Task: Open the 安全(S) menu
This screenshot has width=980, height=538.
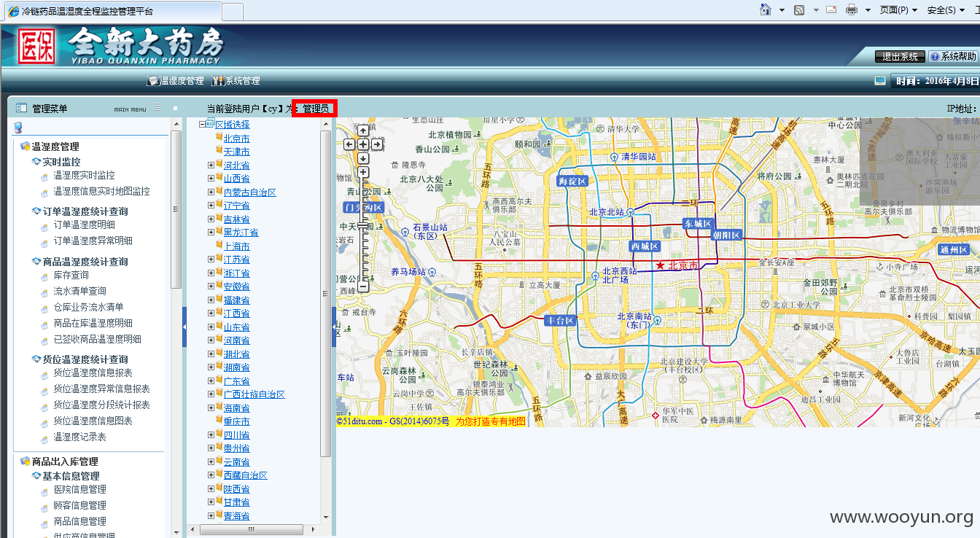Action: [x=946, y=10]
